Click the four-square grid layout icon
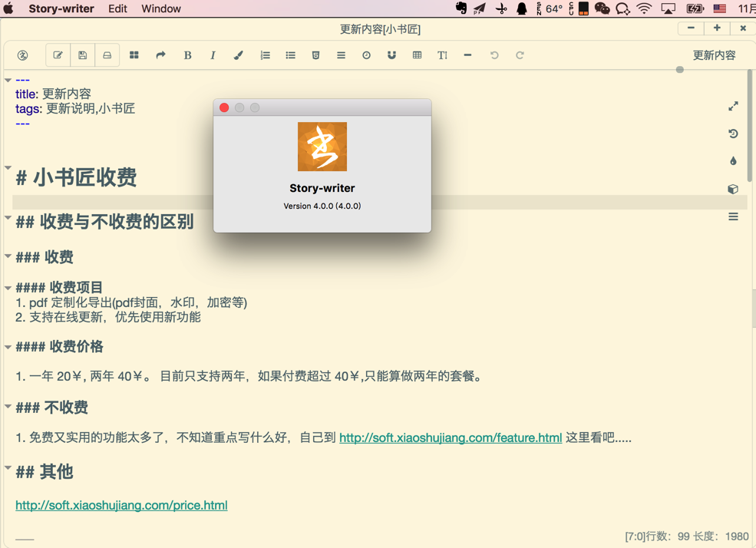Screen dimensions: 756x548 coord(134,55)
